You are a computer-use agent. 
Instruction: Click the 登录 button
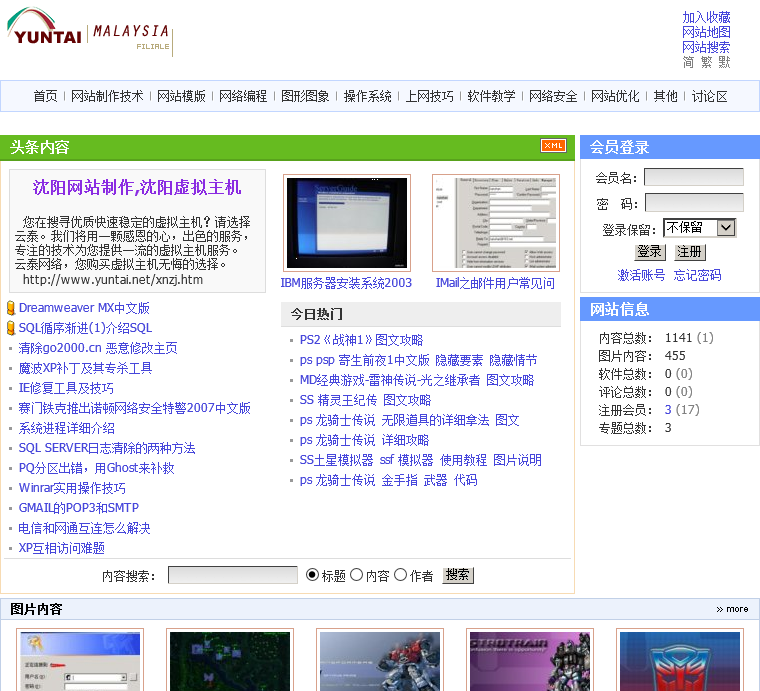[650, 252]
